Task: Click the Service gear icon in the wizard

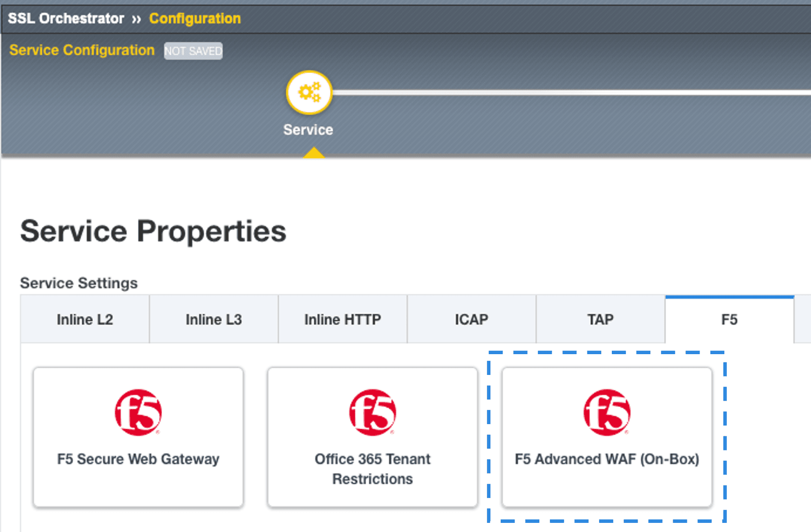Action: [x=309, y=92]
